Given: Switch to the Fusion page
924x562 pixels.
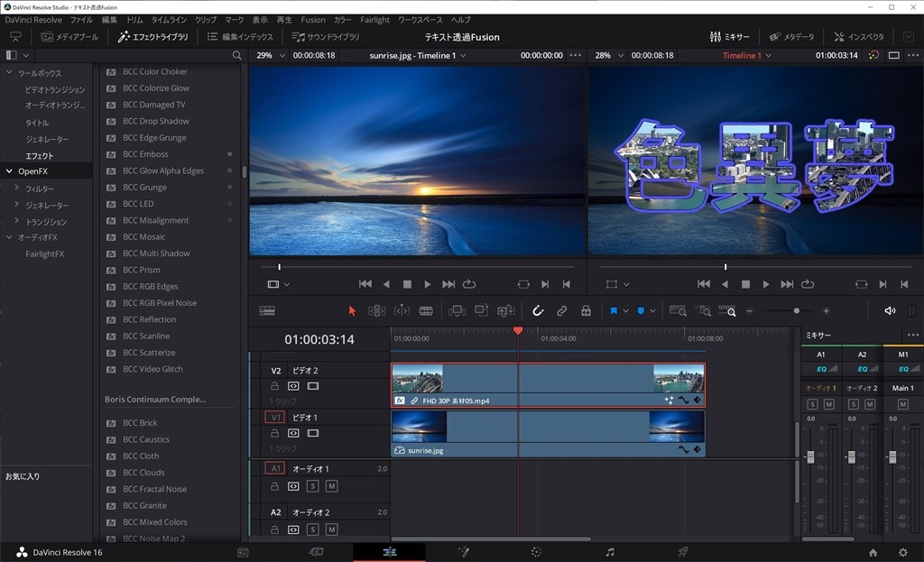Looking at the screenshot, I should click(x=463, y=552).
